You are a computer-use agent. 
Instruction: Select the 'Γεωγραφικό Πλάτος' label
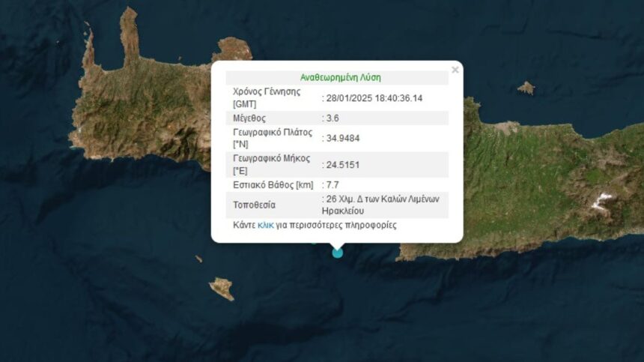273,133
